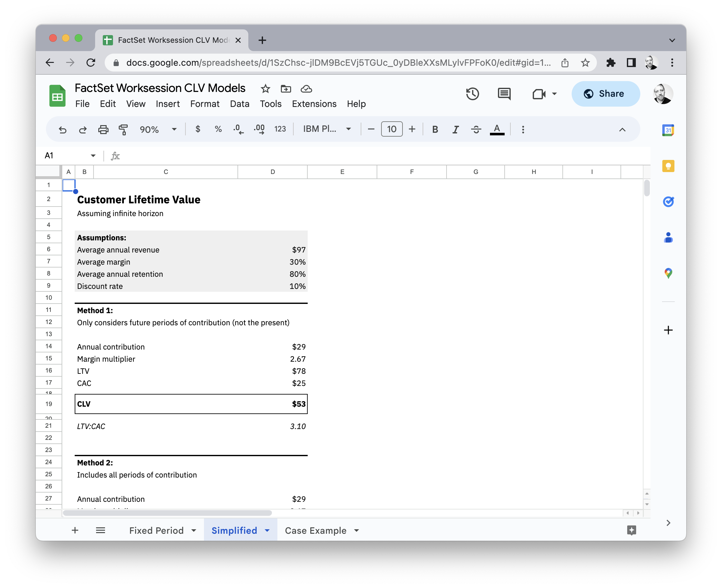Open Google Tasks side panel icon
Image resolution: width=722 pixels, height=588 pixels.
click(668, 202)
